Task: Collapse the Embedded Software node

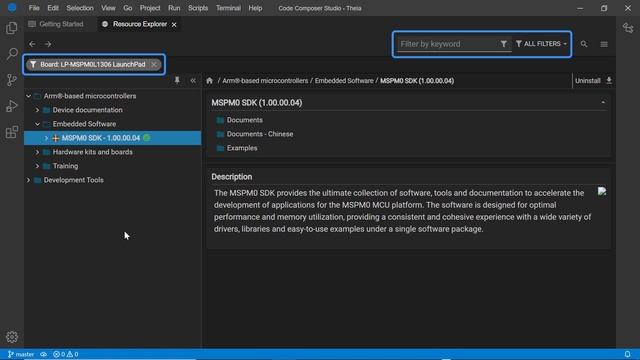Action: click(38, 124)
